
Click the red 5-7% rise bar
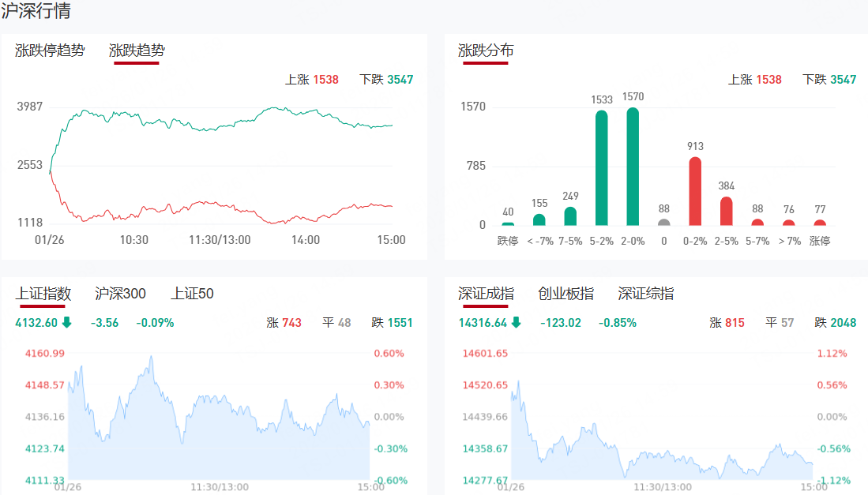pyautogui.click(x=757, y=223)
